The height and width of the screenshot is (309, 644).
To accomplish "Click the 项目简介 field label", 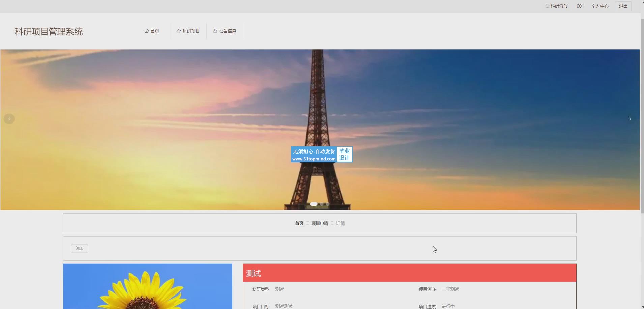I will click(427, 289).
